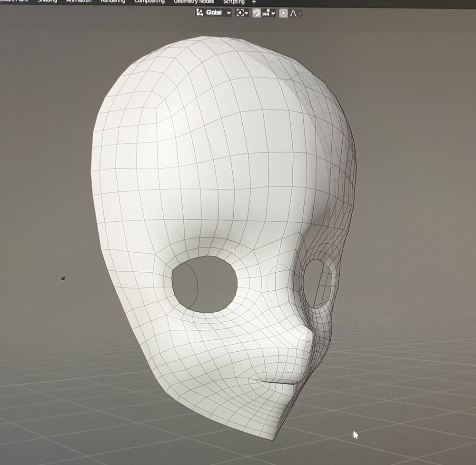Switch to the Texture Paint tab
The width and height of the screenshot is (476, 465).
[13, 1]
